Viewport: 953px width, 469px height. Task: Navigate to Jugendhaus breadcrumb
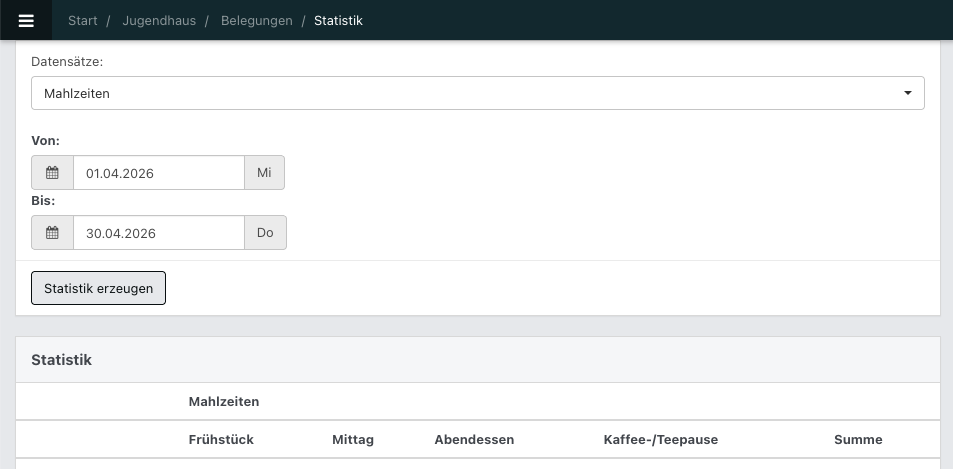point(159,21)
